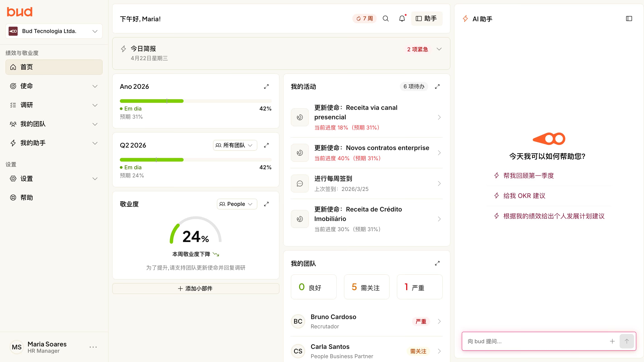Open the search magnifier icon
This screenshot has height=362, width=644.
[386, 19]
